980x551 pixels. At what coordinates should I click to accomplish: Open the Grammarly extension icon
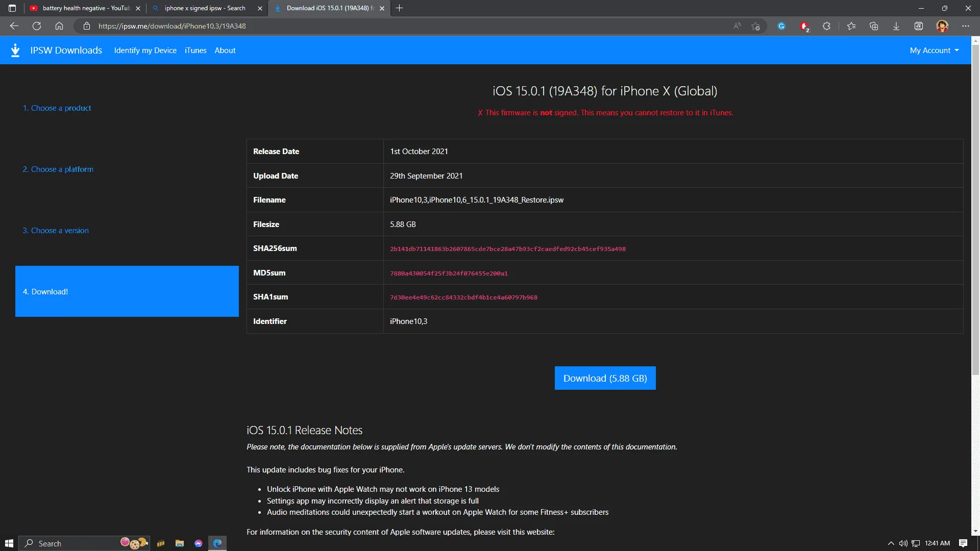pyautogui.click(x=781, y=26)
